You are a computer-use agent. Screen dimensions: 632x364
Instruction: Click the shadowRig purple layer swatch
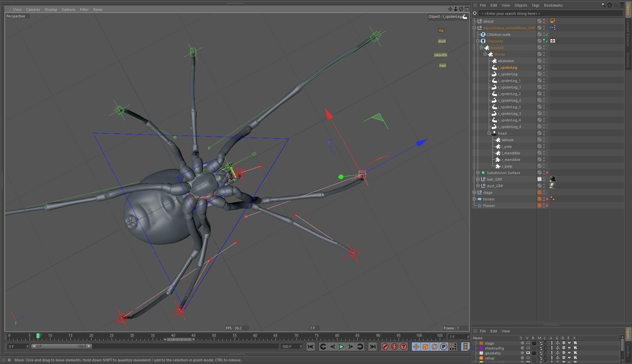481,348
